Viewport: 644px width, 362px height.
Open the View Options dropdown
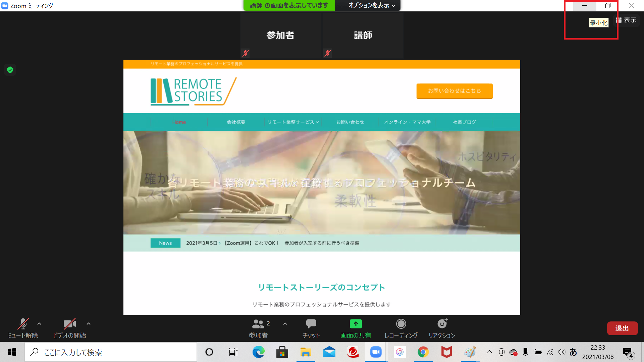(x=371, y=5)
